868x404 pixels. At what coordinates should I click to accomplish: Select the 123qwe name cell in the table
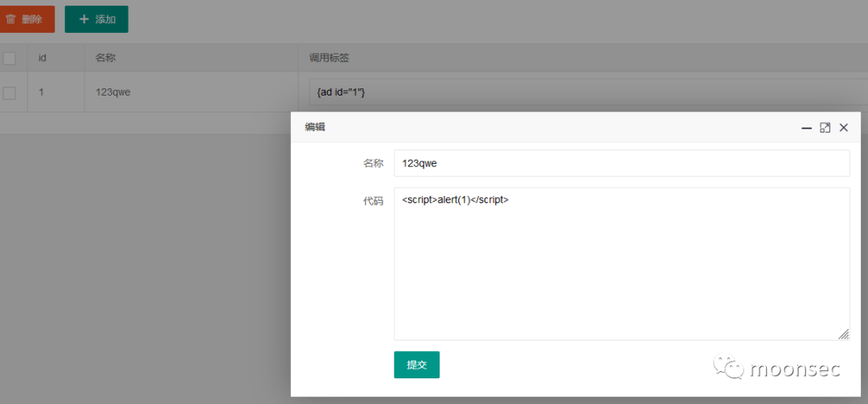coord(191,92)
